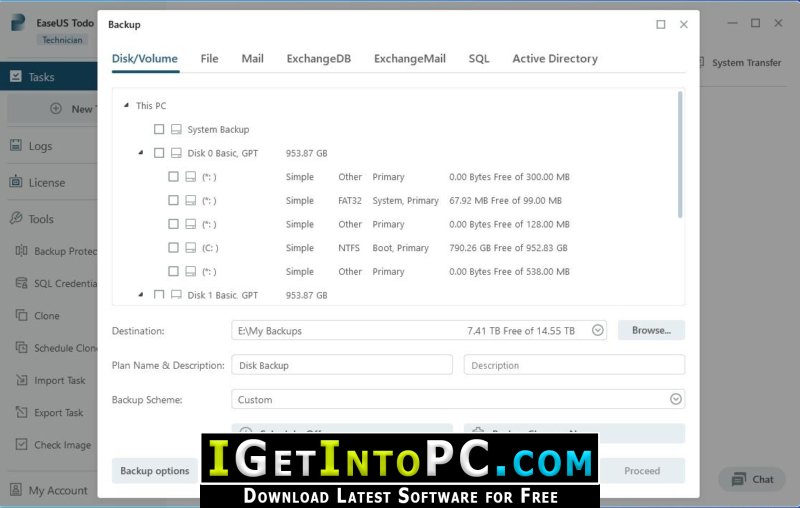Image resolution: width=800 pixels, height=508 pixels.
Task: Open Backup options
Action: coord(155,470)
